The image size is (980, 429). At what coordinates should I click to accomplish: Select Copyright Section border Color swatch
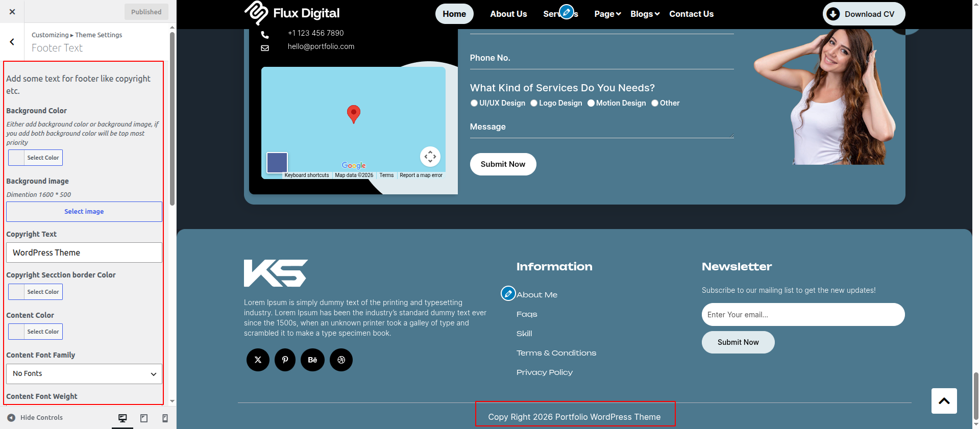(35, 292)
